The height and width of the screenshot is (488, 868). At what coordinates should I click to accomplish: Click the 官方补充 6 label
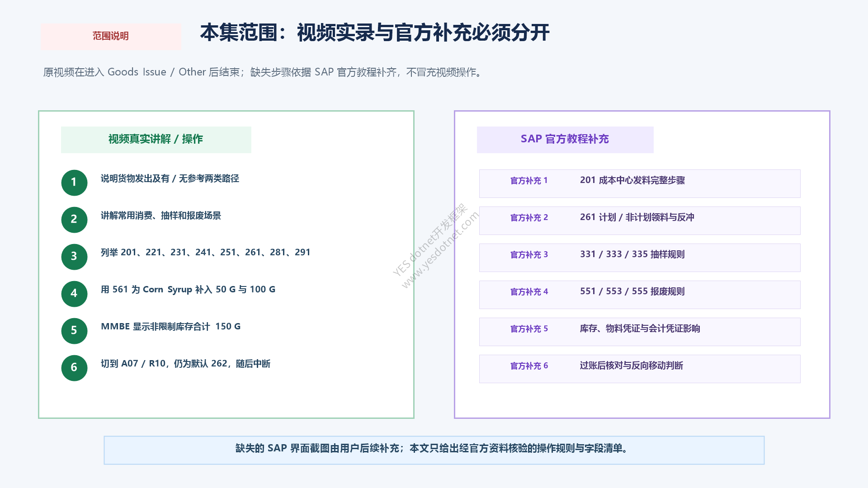point(529,366)
